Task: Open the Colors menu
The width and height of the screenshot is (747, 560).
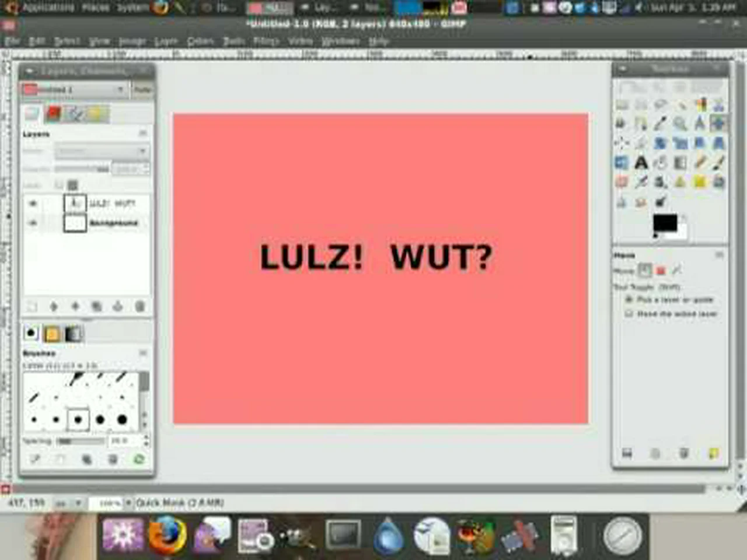Action: click(200, 41)
